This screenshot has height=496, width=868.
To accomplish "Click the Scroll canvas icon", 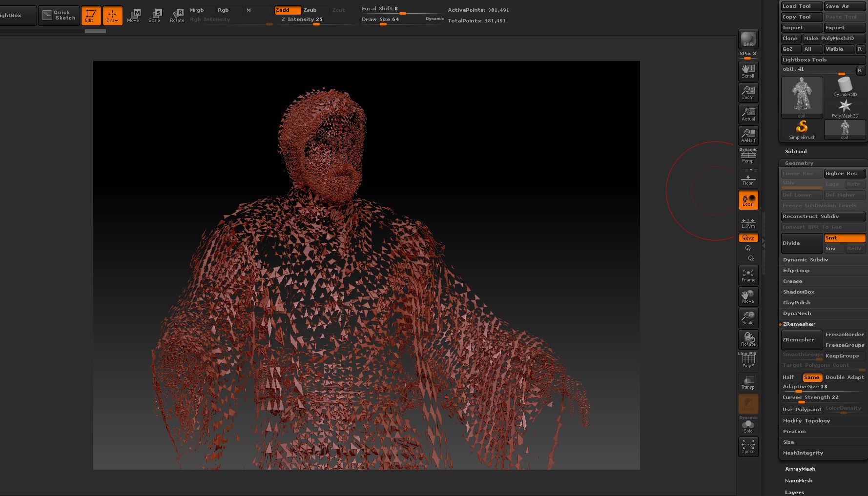I will (748, 71).
